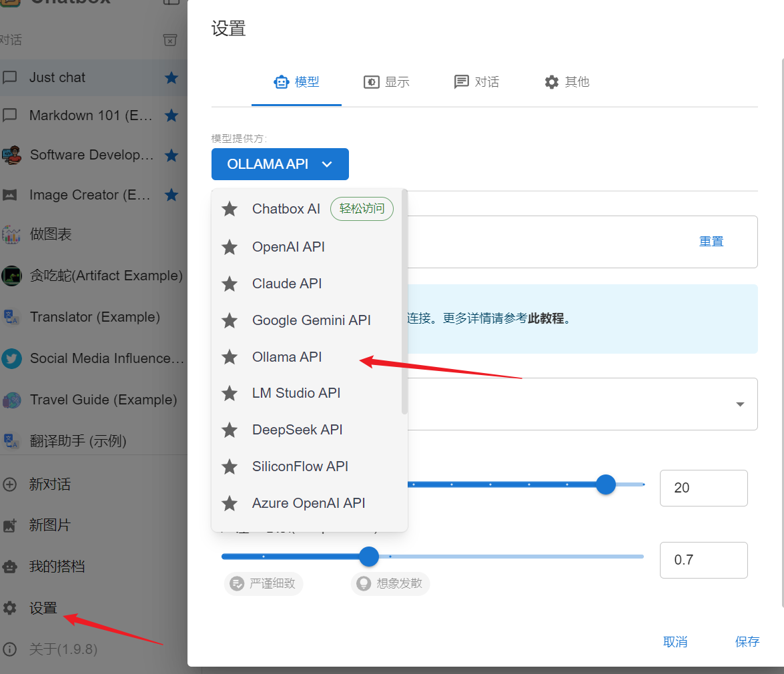Viewport: 784px width, 674px height.
Task: Click the star beside Markdown 101 conversation
Action: [x=171, y=115]
